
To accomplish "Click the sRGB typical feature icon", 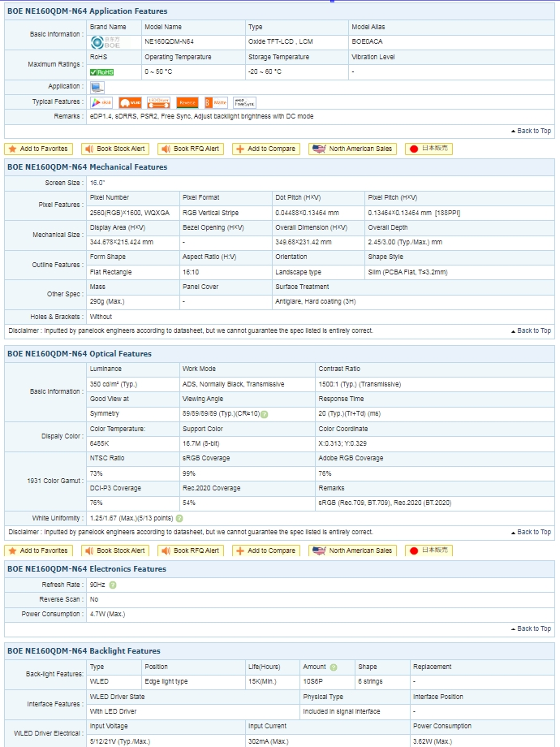I will click(101, 102).
